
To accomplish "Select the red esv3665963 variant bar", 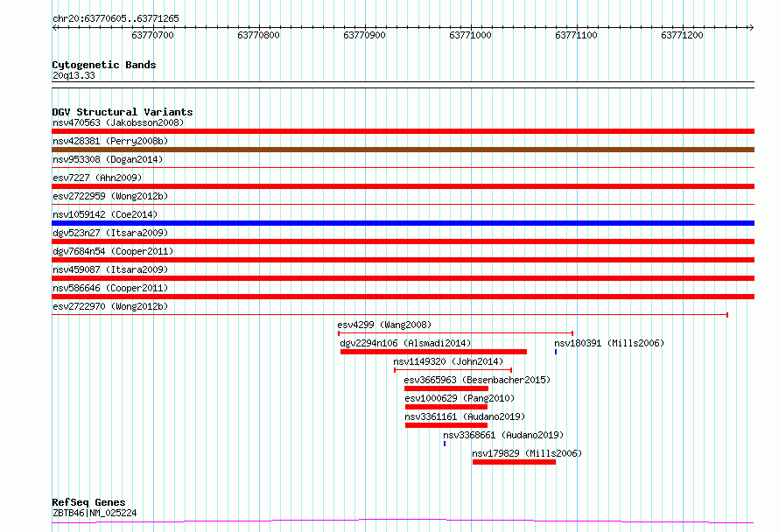I will pos(446,388).
